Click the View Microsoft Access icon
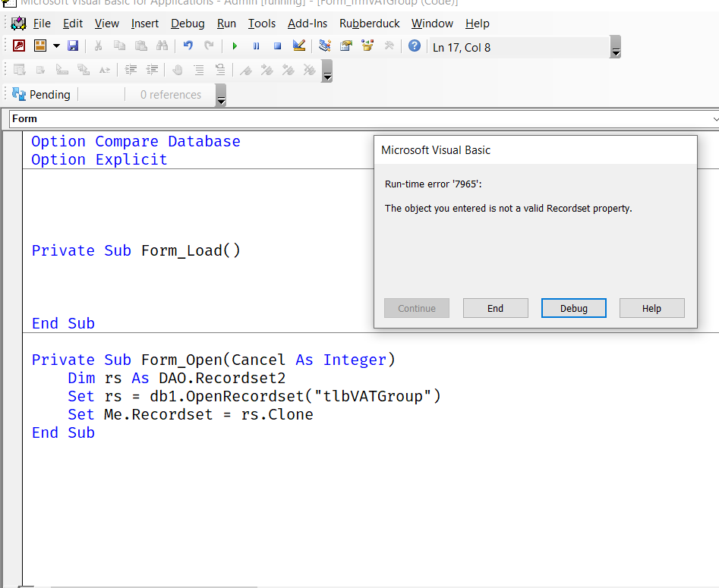Screen dimensions: 719x588 19,46
